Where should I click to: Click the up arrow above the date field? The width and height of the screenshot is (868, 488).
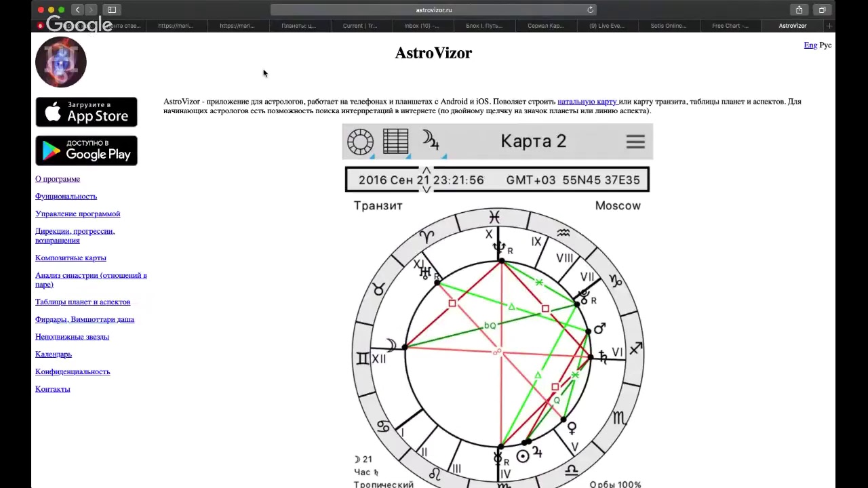(426, 171)
